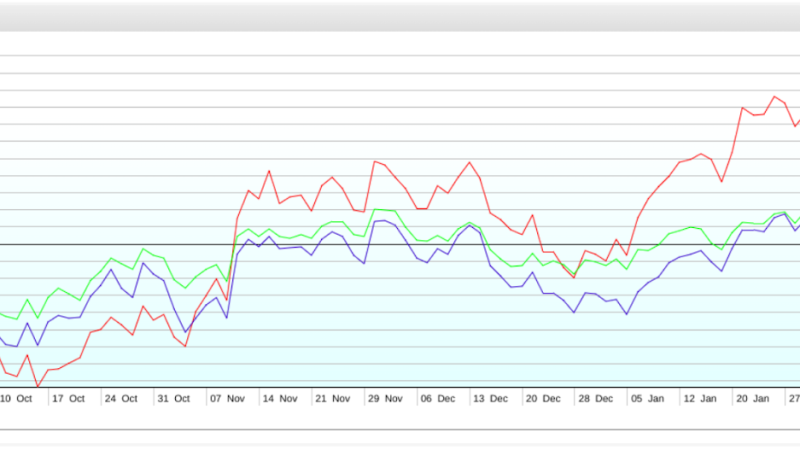This screenshot has height=450, width=800.
Task: Click the red line's highest peak
Action: tap(774, 97)
